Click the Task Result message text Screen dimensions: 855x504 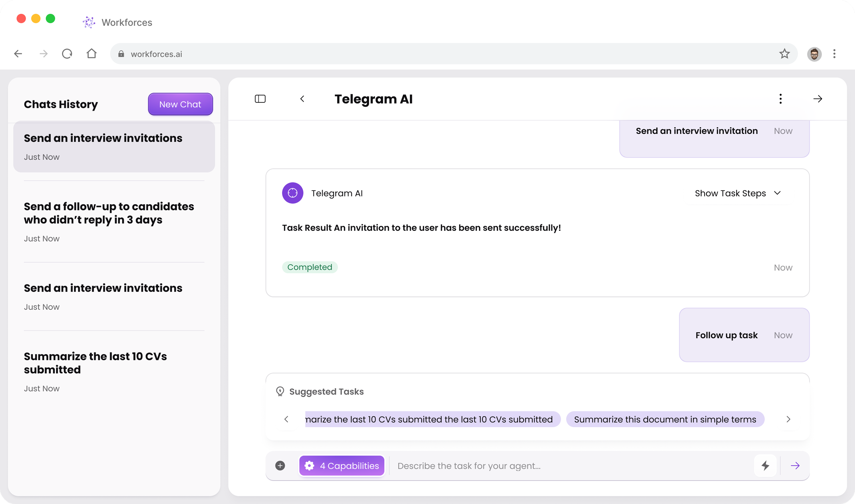click(x=421, y=228)
